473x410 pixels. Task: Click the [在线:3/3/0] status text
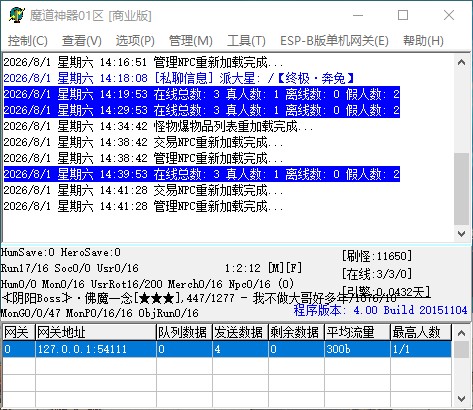pyautogui.click(x=377, y=274)
